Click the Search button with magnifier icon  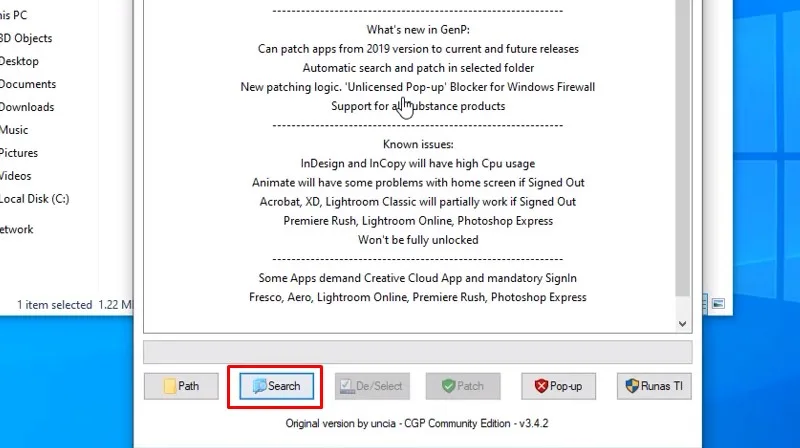(276, 386)
